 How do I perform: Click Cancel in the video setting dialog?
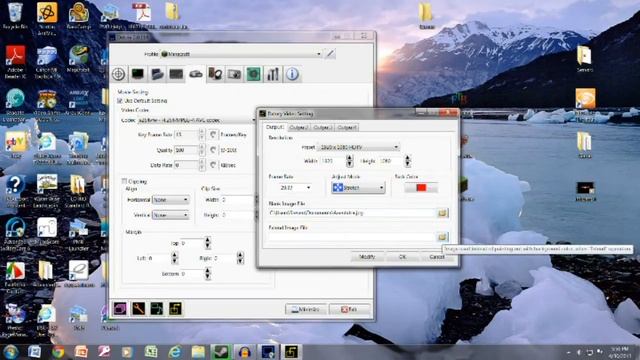coord(437,257)
